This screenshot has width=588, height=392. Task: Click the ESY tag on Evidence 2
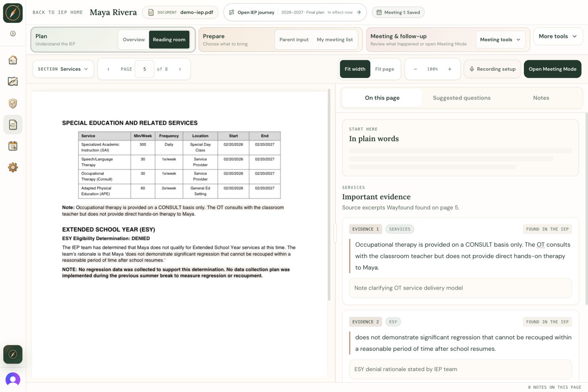393,322
